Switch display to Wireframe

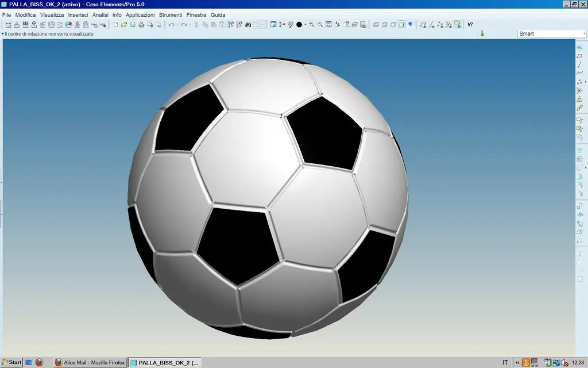[376, 25]
